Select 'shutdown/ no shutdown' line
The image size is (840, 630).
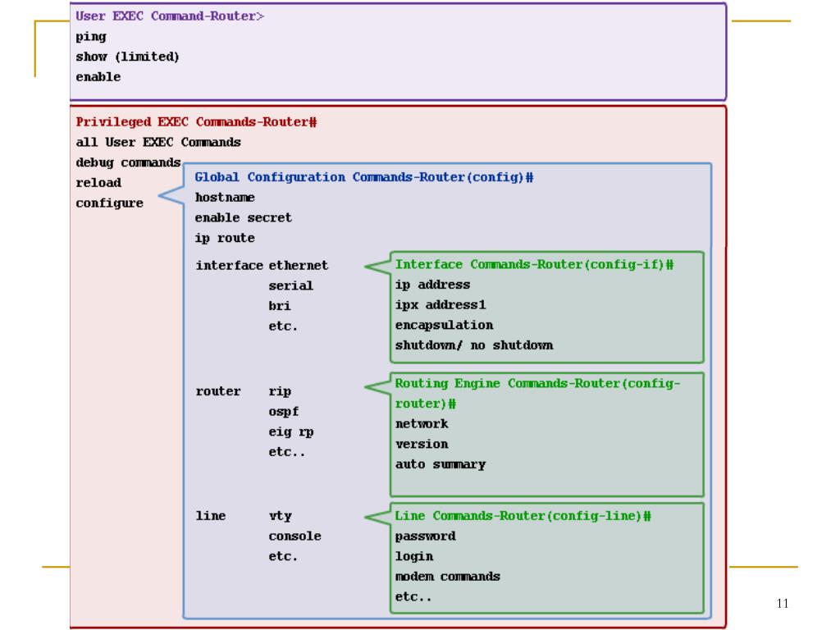coord(474,345)
